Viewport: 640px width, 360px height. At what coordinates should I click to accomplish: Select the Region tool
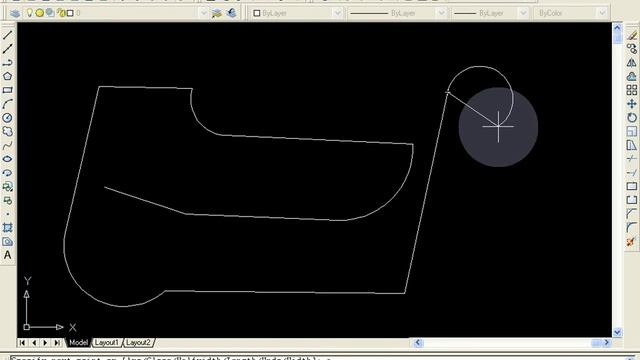[7, 242]
